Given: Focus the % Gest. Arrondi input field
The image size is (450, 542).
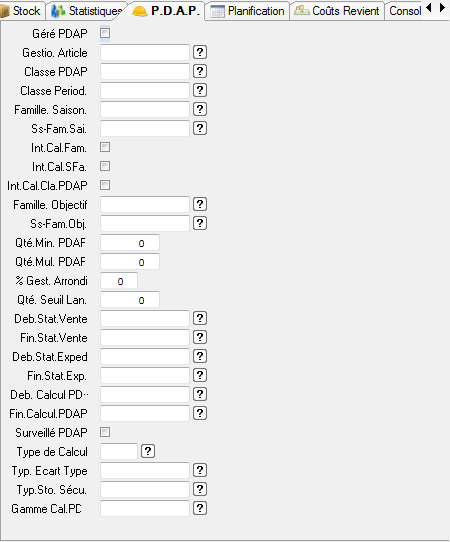Looking at the screenshot, I should click(x=119, y=281).
